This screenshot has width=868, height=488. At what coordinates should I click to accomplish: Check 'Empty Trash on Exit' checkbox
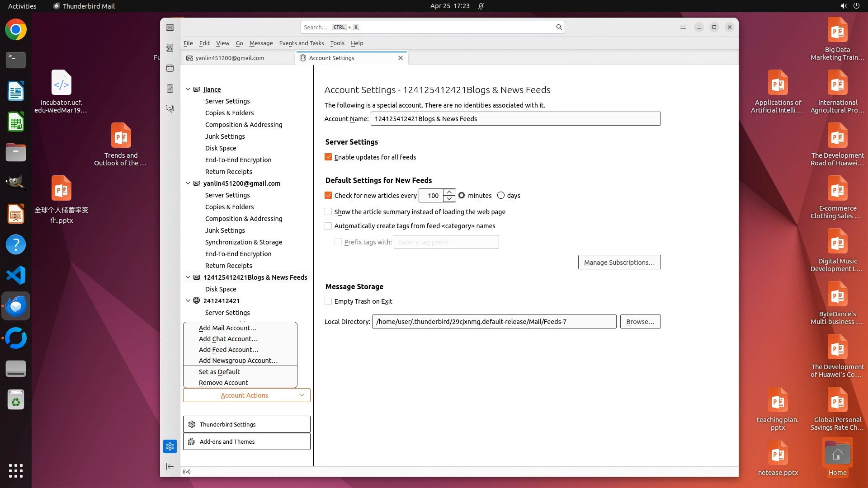point(328,301)
